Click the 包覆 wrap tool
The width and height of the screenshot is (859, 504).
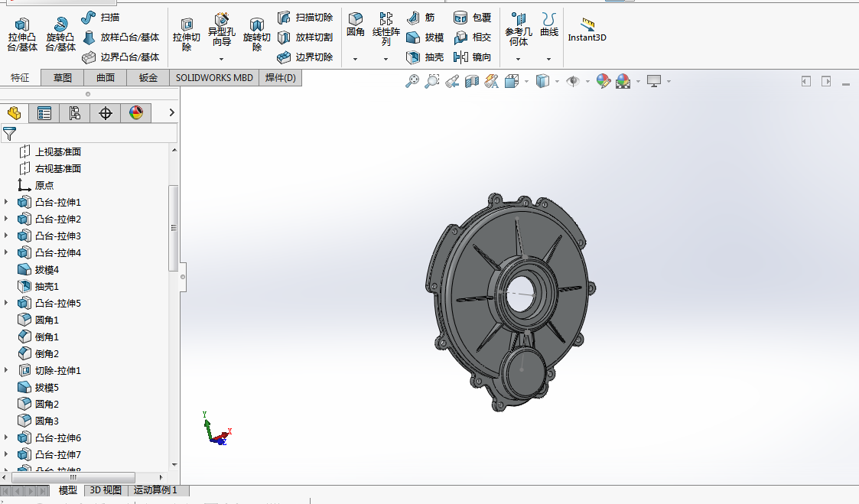click(x=472, y=18)
